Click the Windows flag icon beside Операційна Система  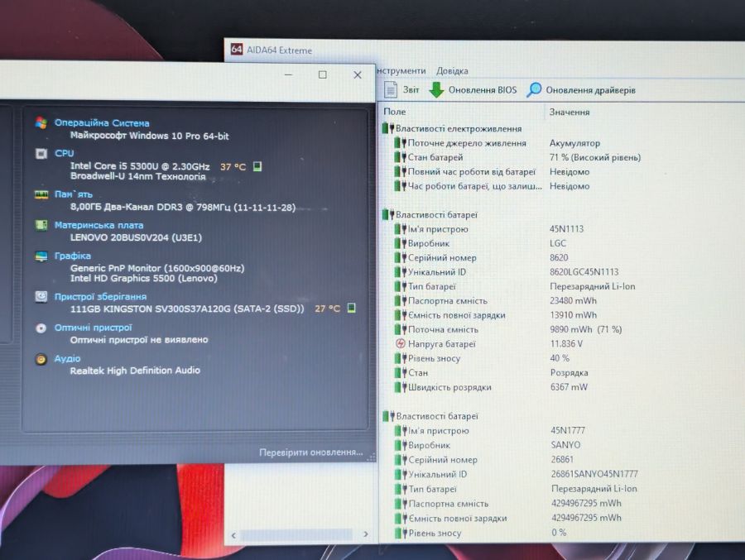(x=41, y=122)
